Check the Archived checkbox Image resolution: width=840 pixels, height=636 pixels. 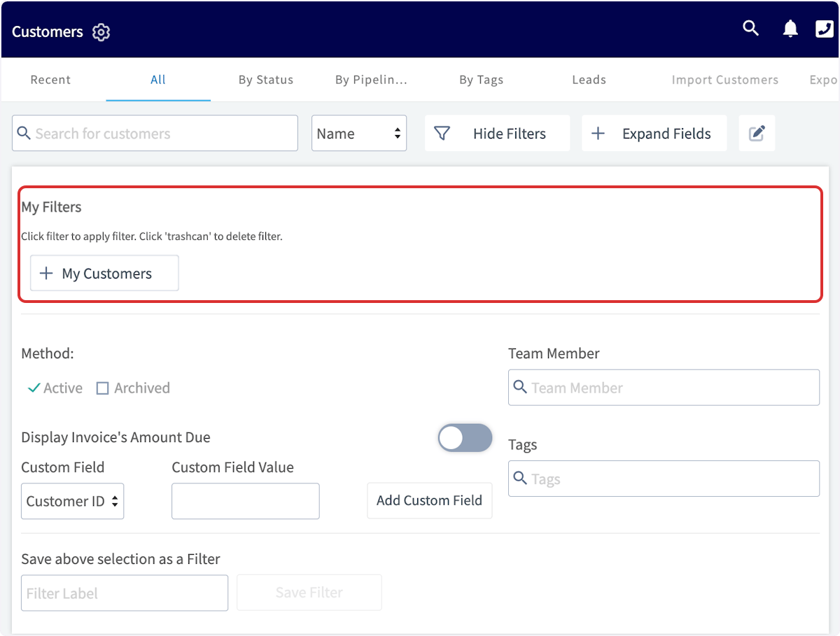point(102,388)
